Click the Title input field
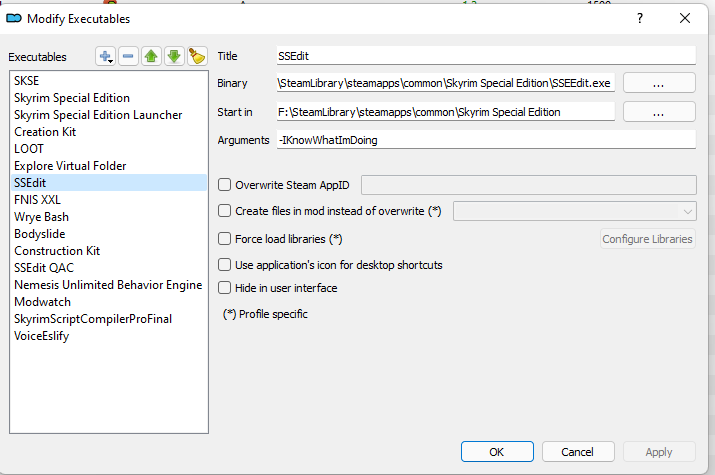 tap(486, 56)
